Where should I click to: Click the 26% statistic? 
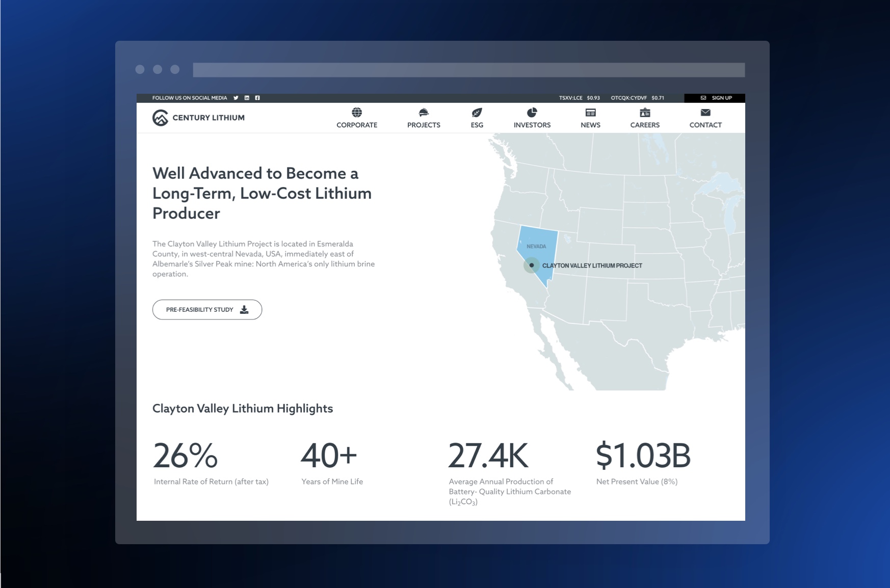click(186, 456)
